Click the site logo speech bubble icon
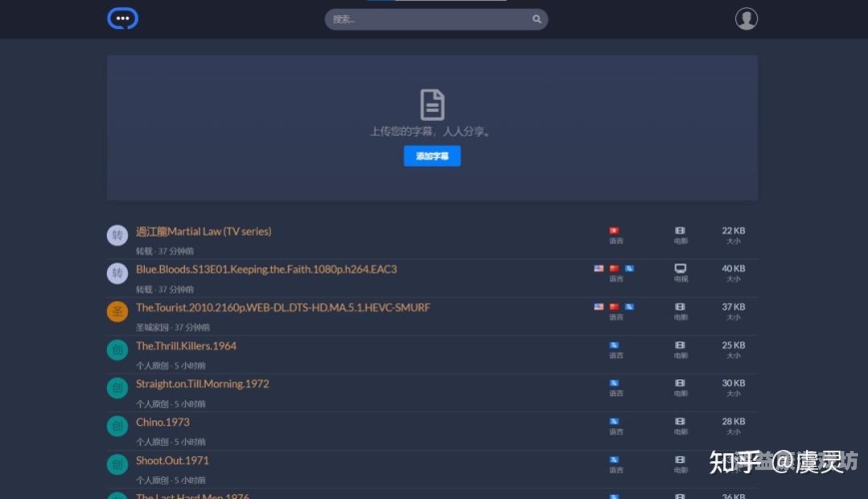868x499 pixels. click(x=122, y=18)
